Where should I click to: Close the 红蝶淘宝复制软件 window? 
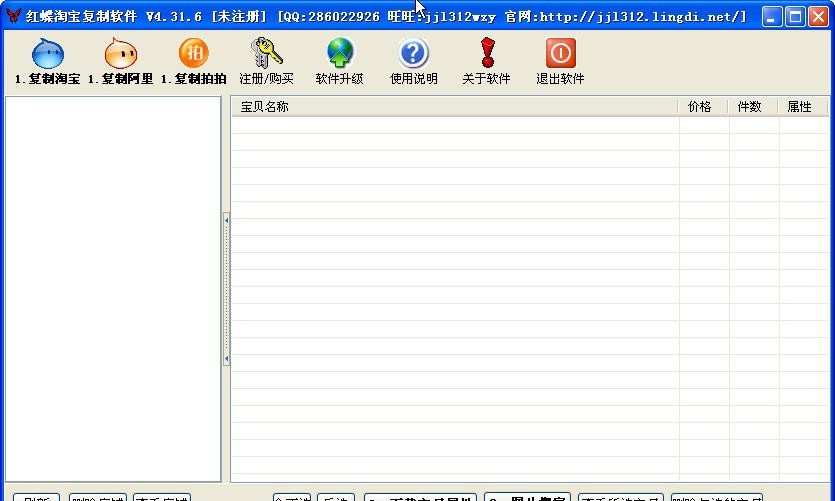pyautogui.click(x=818, y=17)
